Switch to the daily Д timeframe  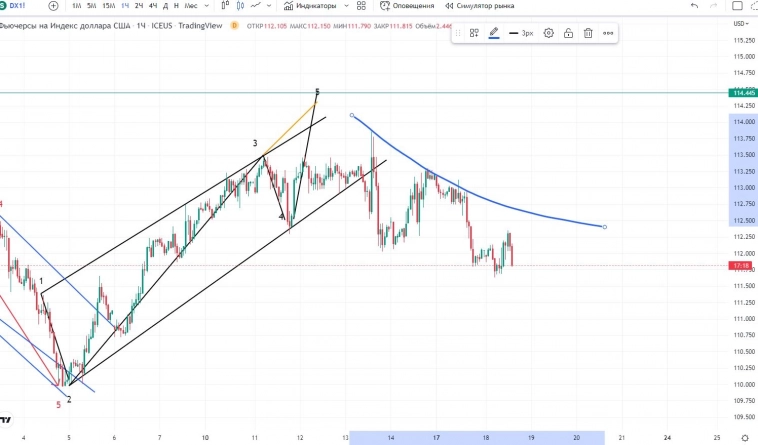click(x=165, y=6)
